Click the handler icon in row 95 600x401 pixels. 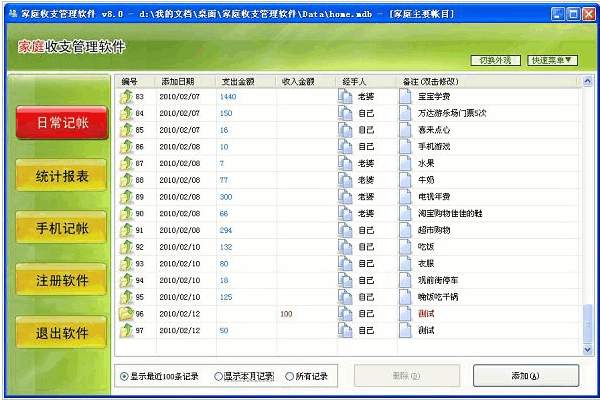[x=345, y=297]
